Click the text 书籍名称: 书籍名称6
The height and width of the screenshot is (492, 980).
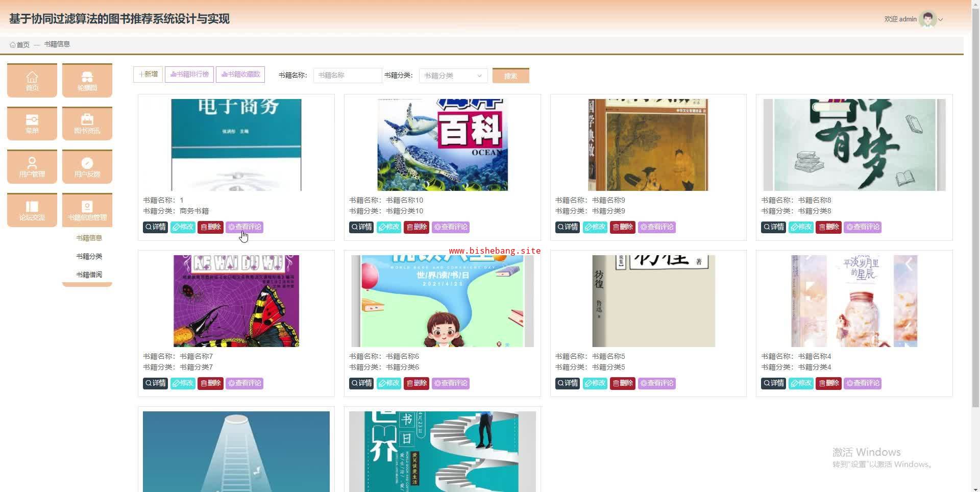[x=384, y=356]
